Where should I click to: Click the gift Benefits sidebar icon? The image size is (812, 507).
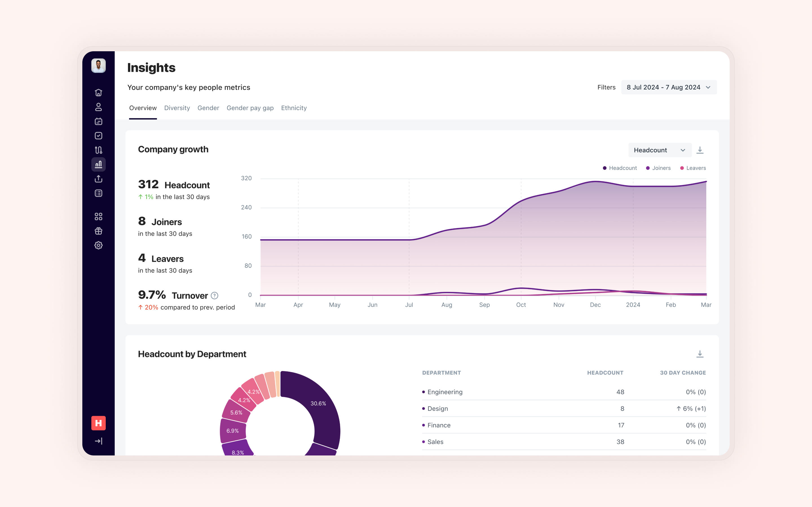(x=98, y=231)
